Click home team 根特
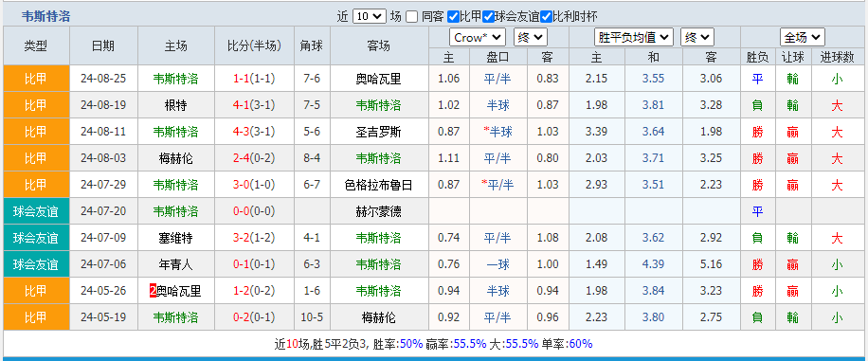 176,105
